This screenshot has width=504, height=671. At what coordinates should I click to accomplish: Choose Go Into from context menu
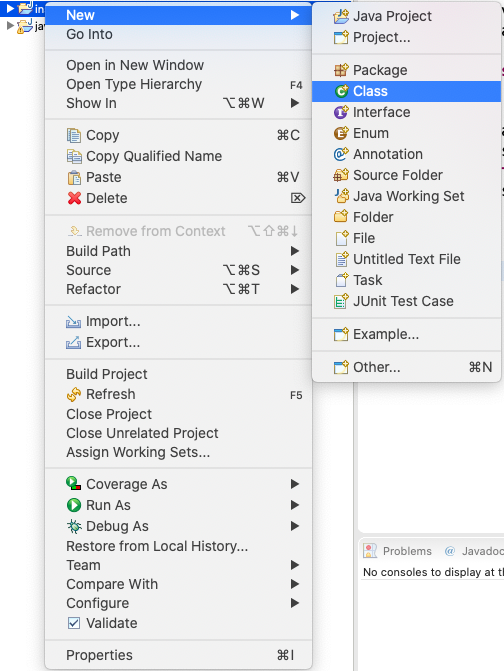(178, 34)
